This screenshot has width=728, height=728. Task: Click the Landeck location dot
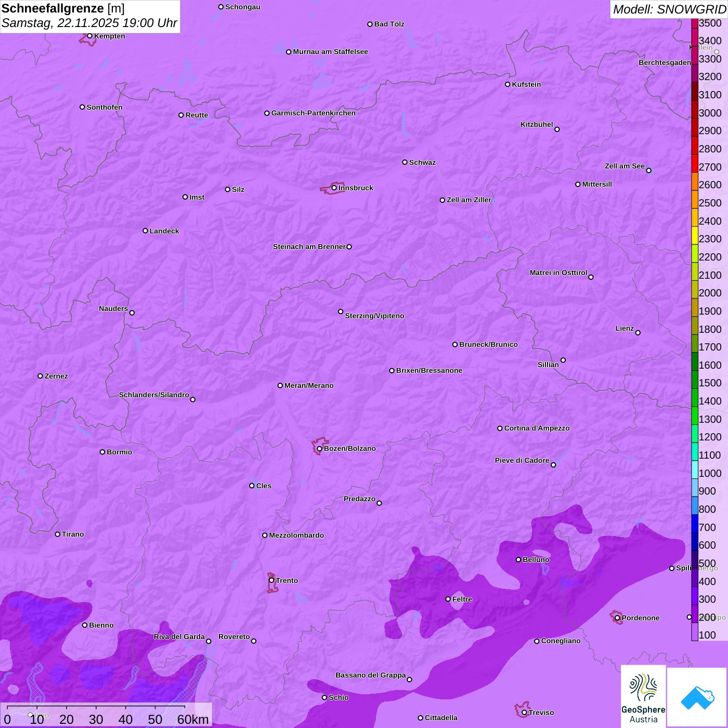pyautogui.click(x=145, y=231)
